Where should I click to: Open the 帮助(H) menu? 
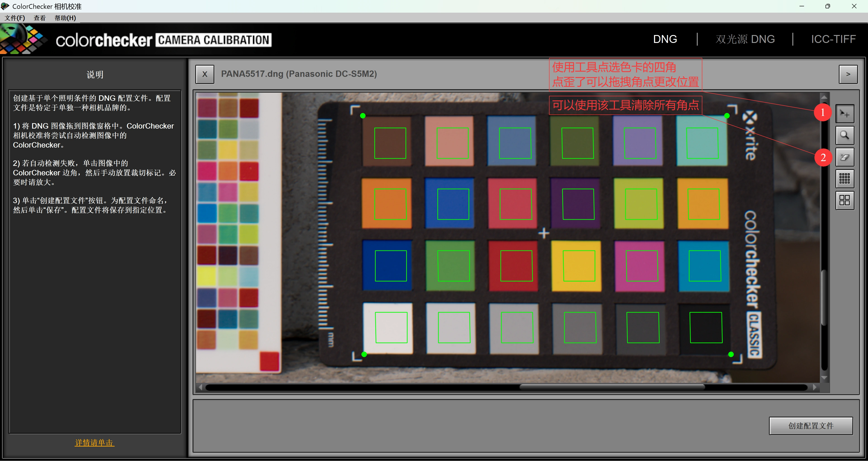pyautogui.click(x=65, y=18)
